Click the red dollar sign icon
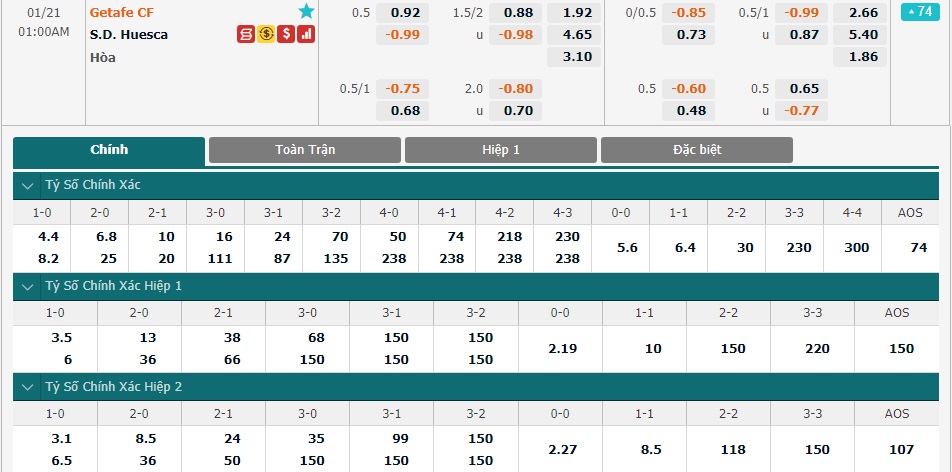The width and height of the screenshot is (952, 472). [x=286, y=35]
